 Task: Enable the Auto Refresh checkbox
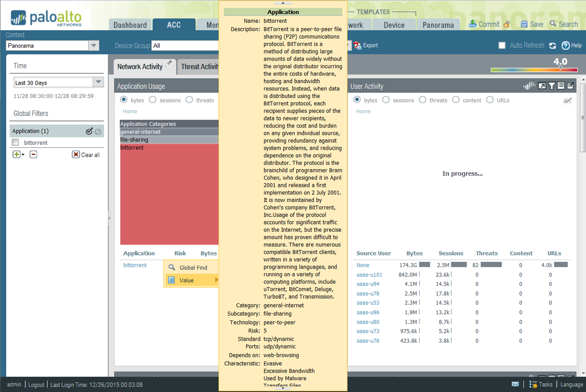tap(502, 46)
